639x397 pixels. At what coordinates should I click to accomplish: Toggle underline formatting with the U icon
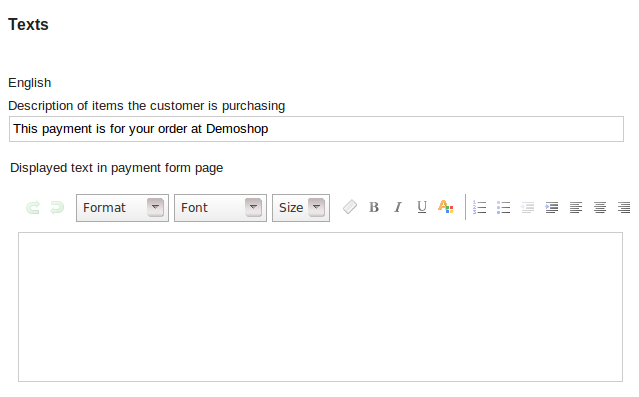(x=422, y=207)
